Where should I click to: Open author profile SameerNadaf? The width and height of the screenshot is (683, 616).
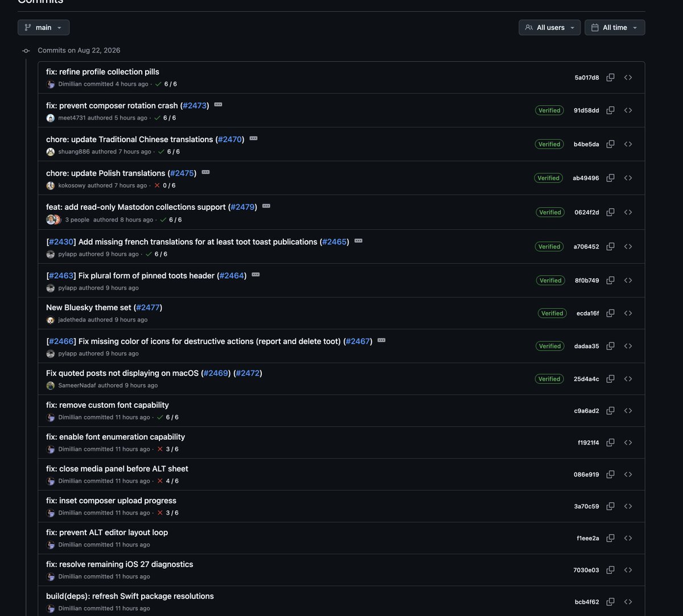coord(77,386)
